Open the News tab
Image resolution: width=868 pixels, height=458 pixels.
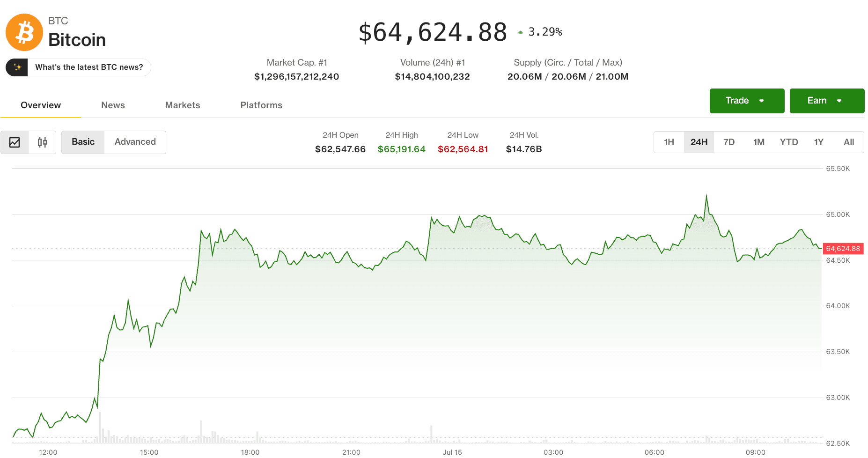[113, 105]
